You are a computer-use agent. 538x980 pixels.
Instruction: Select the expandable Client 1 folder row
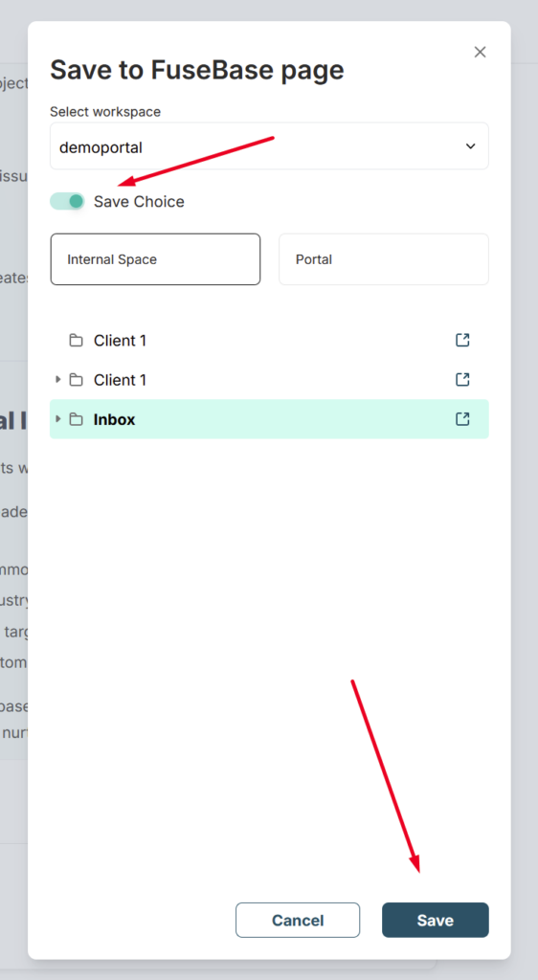point(269,380)
